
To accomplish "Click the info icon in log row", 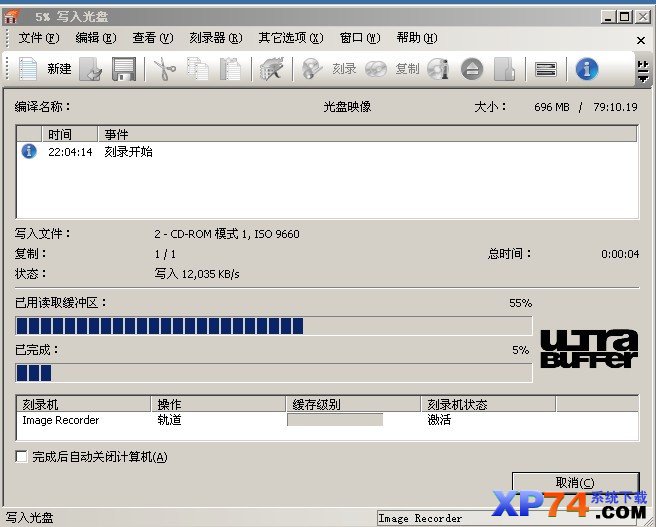I will (29, 151).
